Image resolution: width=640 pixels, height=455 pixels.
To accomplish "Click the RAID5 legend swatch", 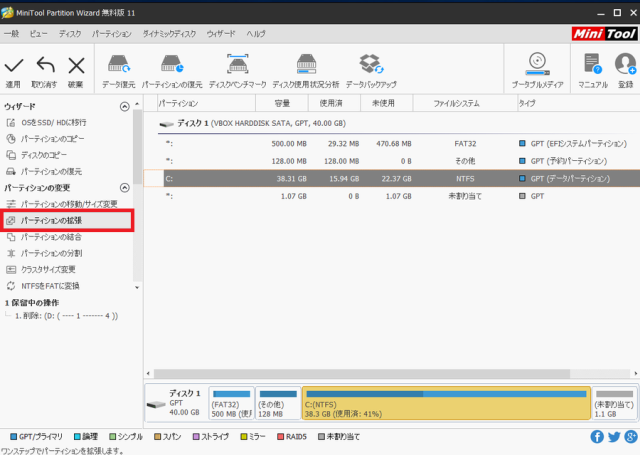I will coord(280,437).
